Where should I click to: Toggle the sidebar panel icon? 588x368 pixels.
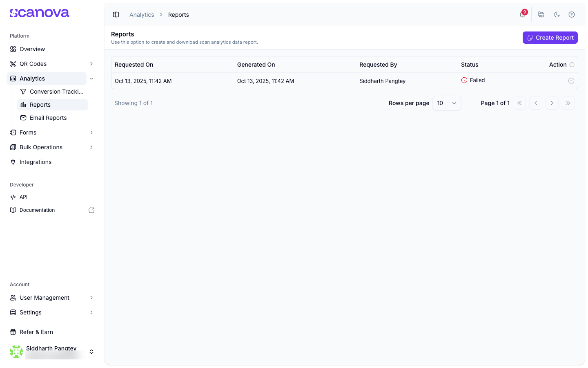116,15
